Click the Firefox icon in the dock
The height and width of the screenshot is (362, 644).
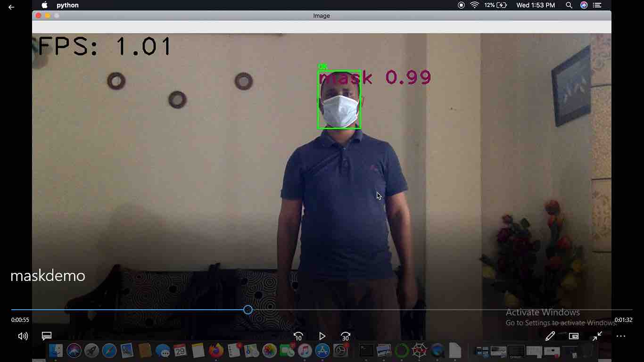click(x=216, y=350)
